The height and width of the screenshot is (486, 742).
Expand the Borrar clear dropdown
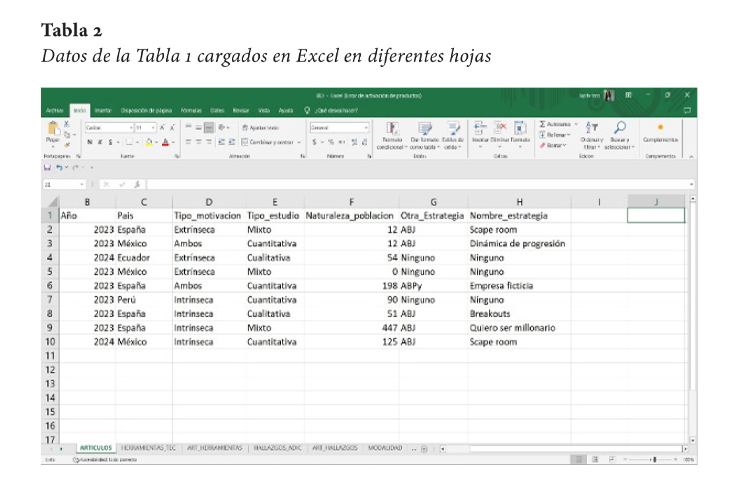tap(565, 145)
